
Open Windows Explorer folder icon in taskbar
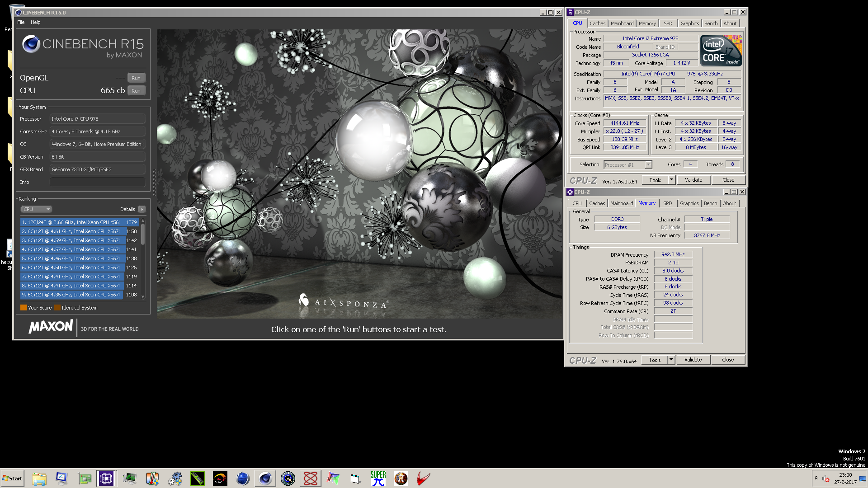click(39, 479)
